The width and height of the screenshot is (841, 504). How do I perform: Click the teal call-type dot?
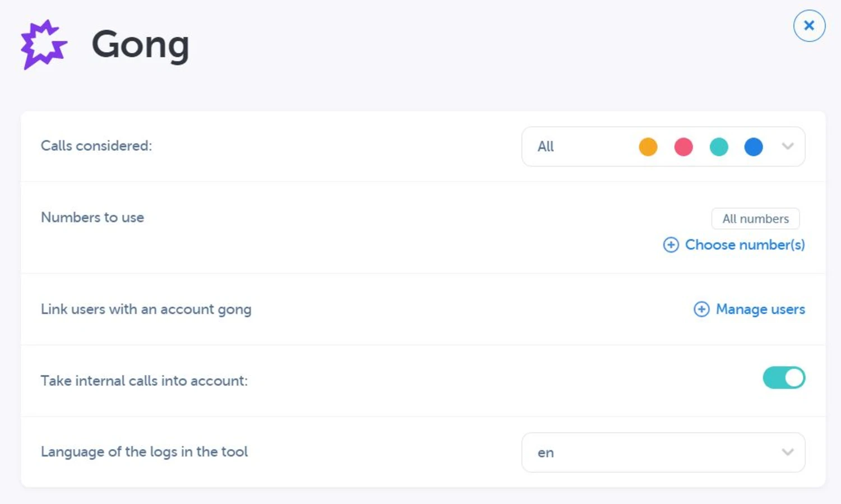(x=719, y=147)
